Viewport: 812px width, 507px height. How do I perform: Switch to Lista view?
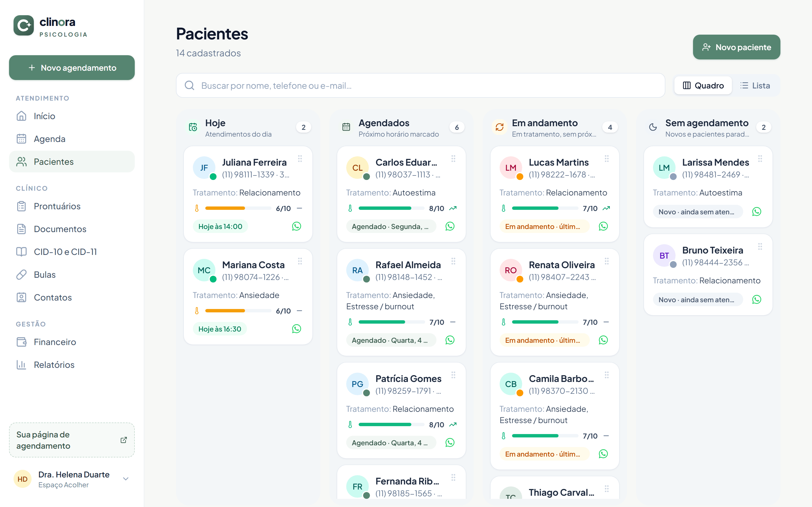click(755, 86)
